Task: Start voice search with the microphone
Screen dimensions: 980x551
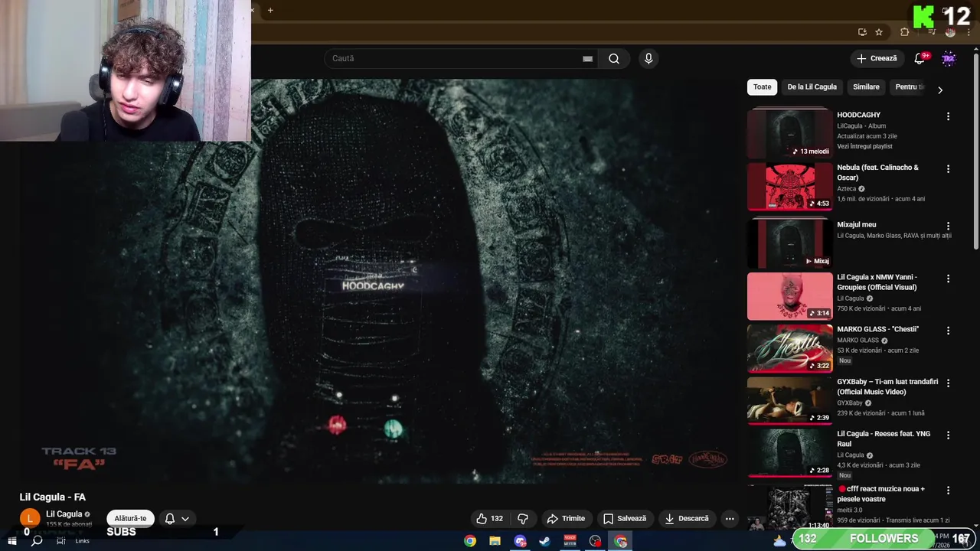Action: [x=648, y=59]
